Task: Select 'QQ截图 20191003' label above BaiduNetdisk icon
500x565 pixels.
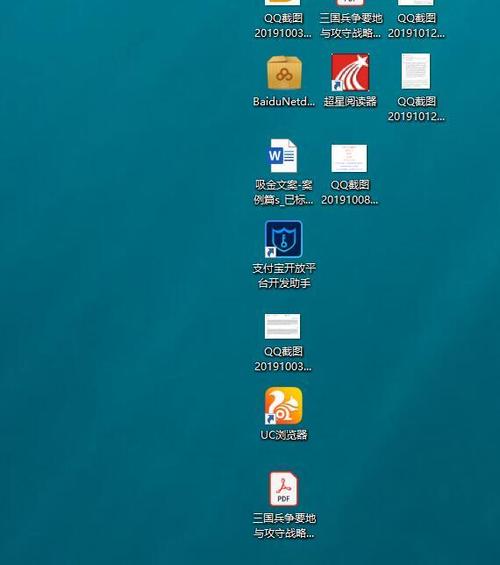Action: click(x=283, y=26)
